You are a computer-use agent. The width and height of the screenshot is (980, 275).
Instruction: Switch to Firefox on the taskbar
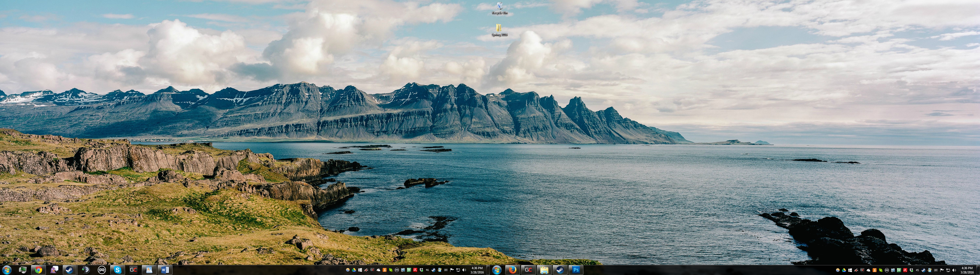(x=512, y=270)
